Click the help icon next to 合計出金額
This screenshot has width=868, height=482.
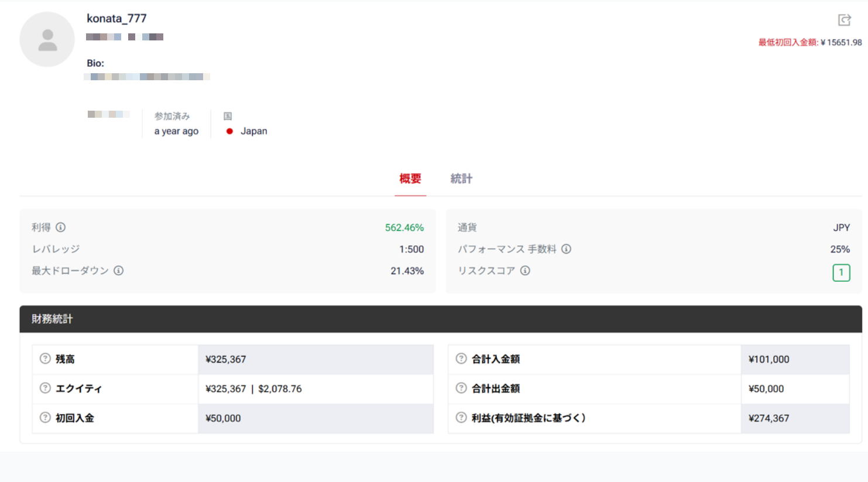[461, 388]
